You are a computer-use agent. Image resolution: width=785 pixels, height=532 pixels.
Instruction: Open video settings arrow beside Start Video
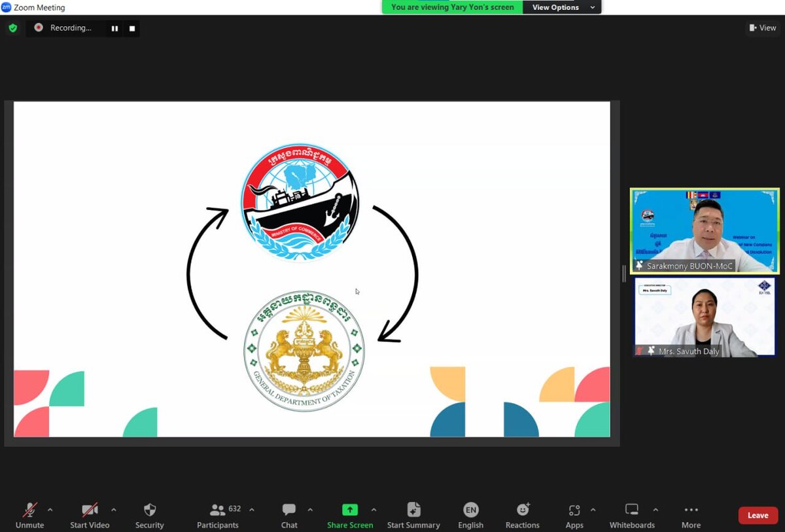[x=114, y=510]
